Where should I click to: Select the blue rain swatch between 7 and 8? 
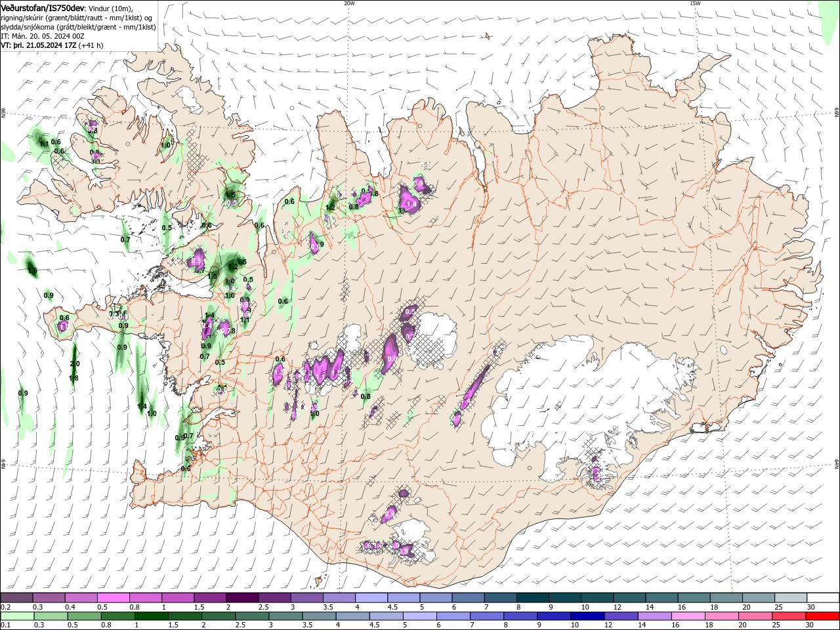(x=487, y=616)
